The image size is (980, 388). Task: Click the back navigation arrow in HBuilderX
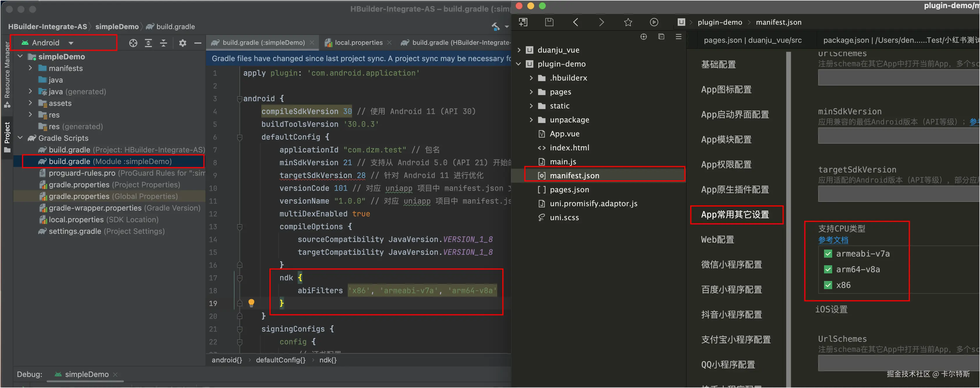coord(576,22)
